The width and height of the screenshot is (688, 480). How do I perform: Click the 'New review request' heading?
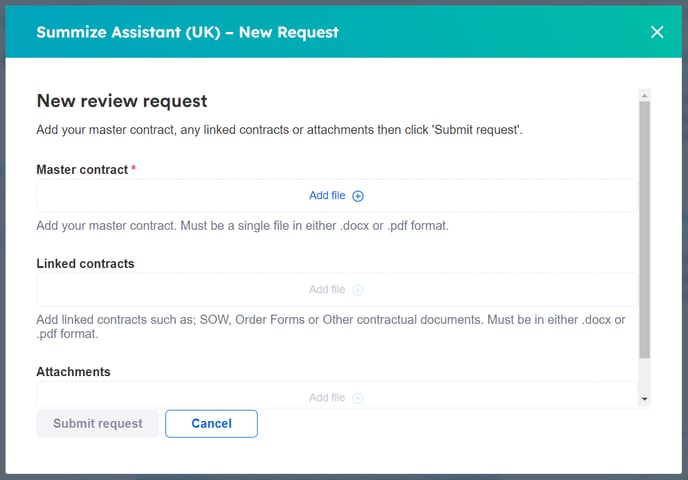(121, 101)
